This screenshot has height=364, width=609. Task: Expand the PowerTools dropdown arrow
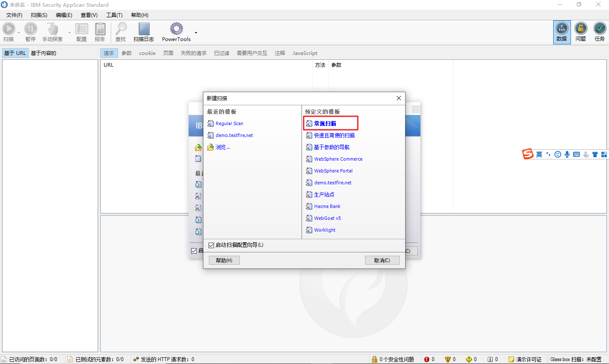196,33
